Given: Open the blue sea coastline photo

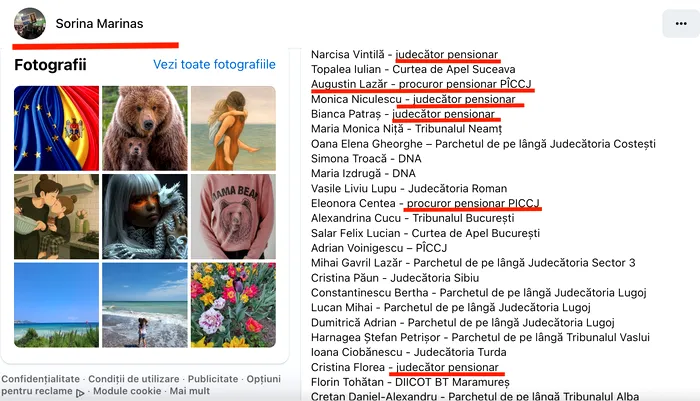Looking at the screenshot, I should (x=56, y=305).
